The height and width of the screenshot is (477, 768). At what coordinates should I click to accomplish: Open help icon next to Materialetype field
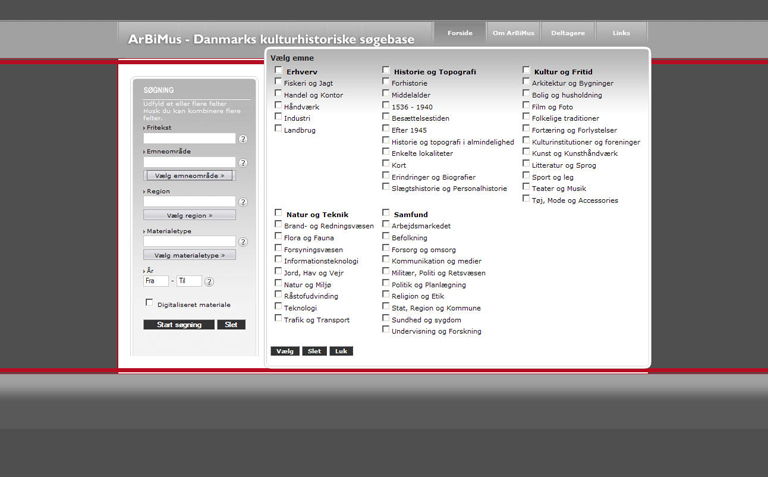[x=243, y=242]
